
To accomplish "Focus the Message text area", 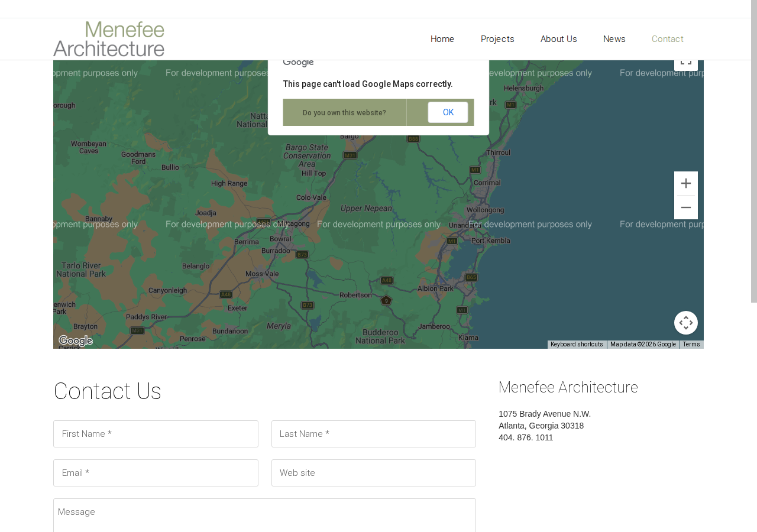I will click(264, 515).
